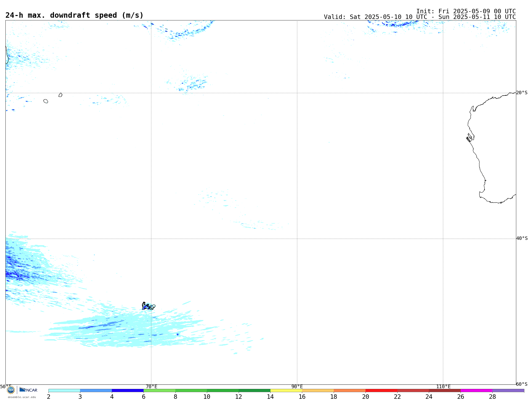Click the NCAR logo
Screen dimensions: 532x400
tap(28, 390)
